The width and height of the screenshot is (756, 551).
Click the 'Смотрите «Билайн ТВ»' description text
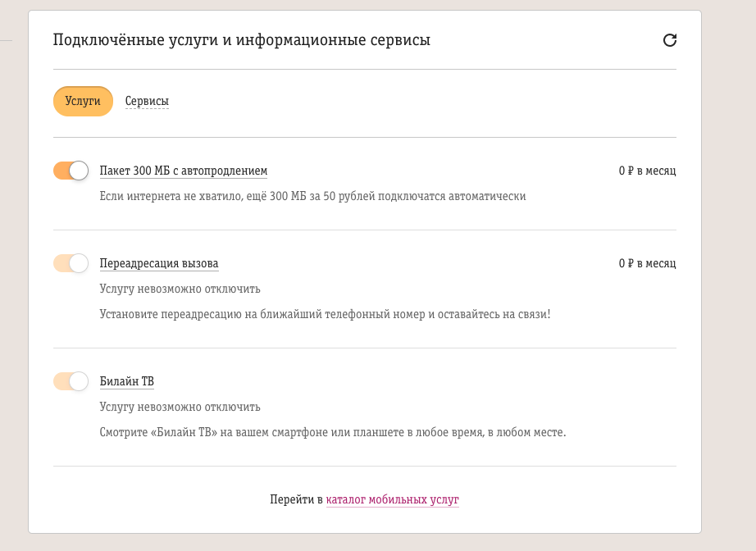(333, 432)
